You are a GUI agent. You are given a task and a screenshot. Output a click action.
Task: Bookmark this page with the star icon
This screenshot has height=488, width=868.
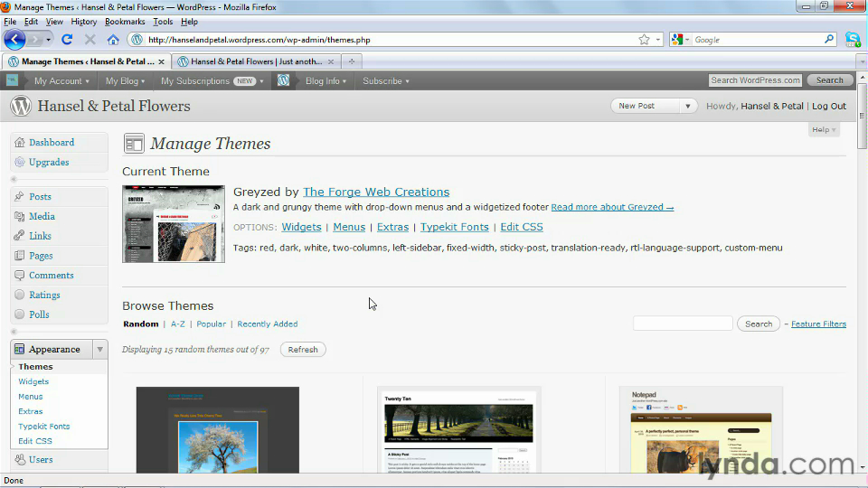(x=644, y=39)
